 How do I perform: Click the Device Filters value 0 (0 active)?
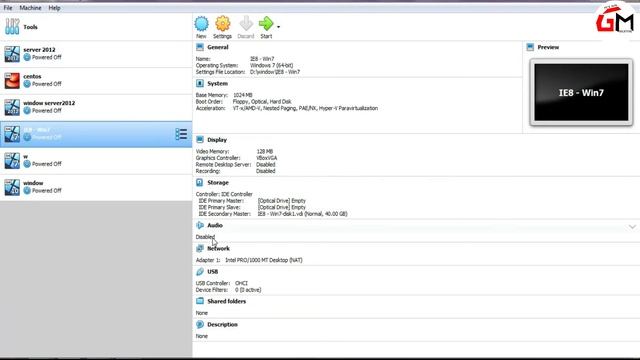click(x=248, y=290)
